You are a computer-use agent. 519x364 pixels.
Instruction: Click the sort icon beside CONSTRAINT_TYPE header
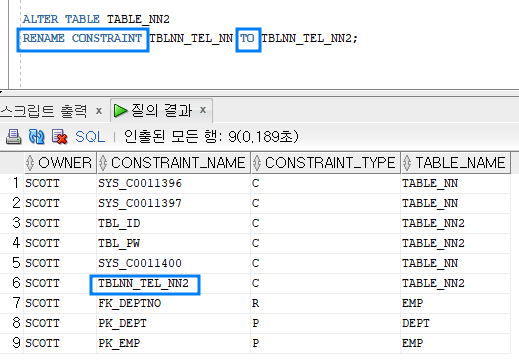(x=257, y=163)
